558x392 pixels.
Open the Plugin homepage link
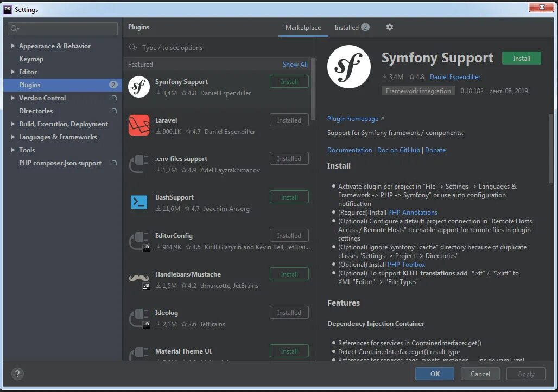353,119
